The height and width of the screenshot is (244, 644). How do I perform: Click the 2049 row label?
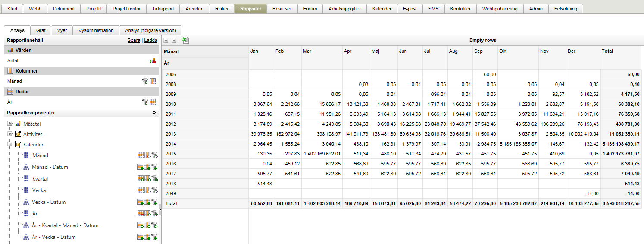pos(170,193)
